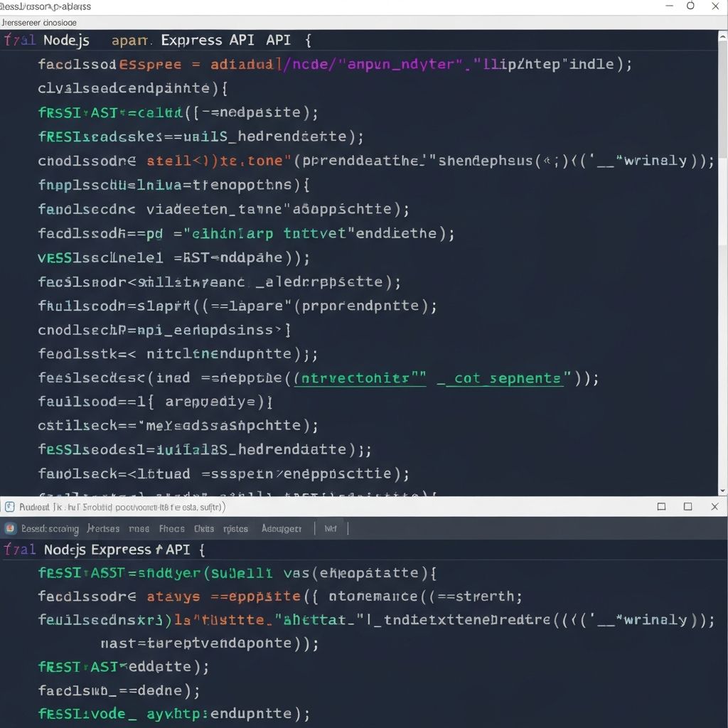Click the document icon in the lower title bar

(x=9, y=506)
